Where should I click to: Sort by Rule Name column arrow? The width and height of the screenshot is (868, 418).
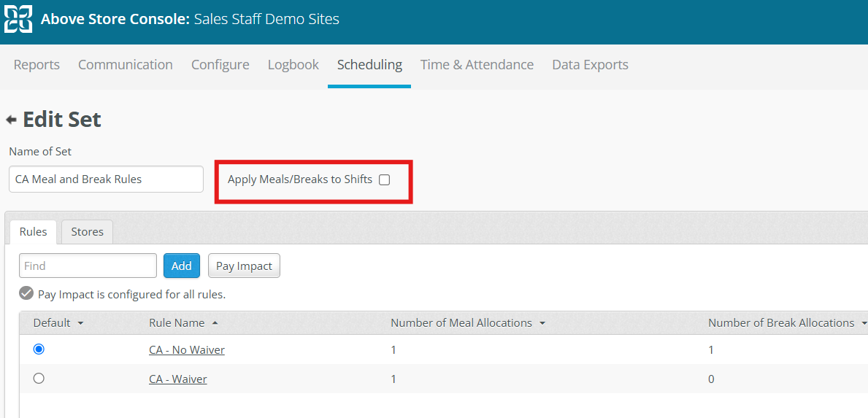[x=215, y=323]
